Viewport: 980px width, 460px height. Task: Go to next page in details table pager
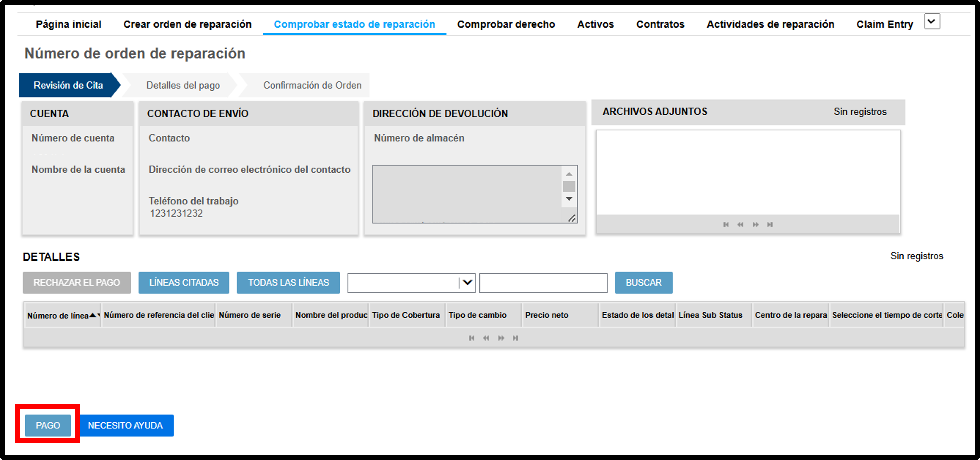coord(502,338)
